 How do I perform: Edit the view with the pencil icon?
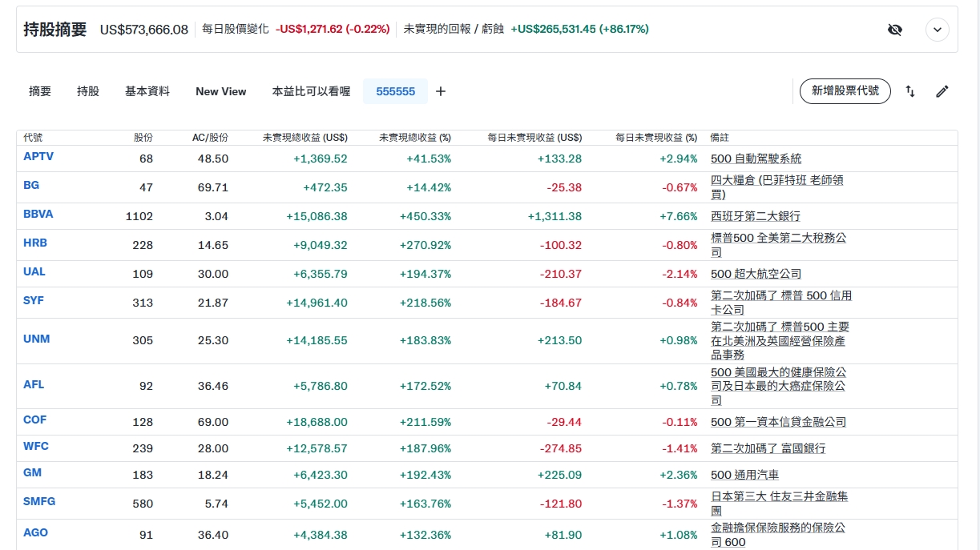(x=942, y=91)
